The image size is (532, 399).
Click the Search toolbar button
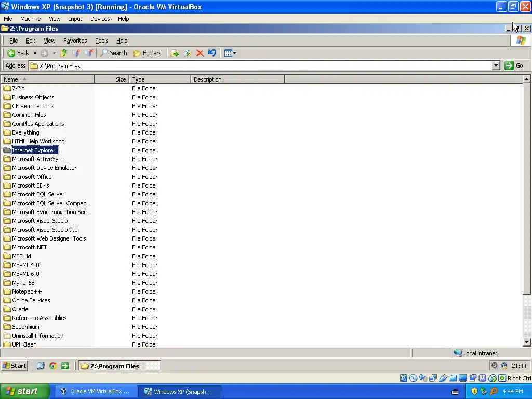[x=114, y=53]
